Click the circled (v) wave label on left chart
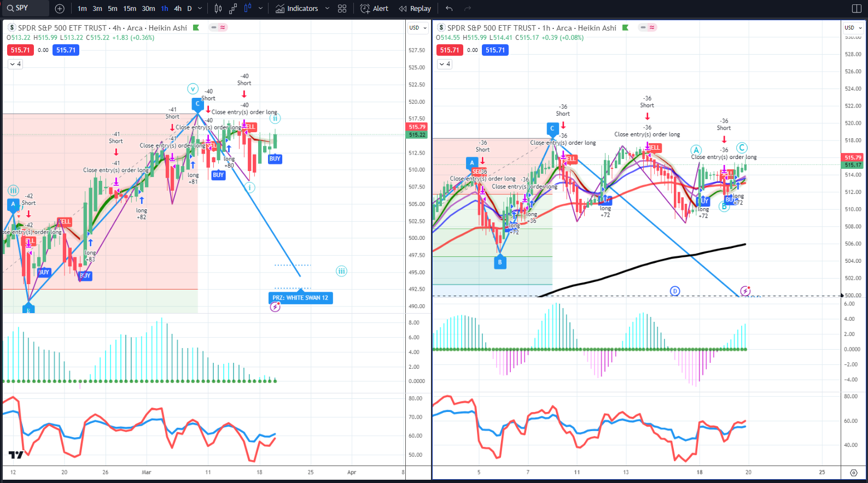The width and height of the screenshot is (868, 483). pyautogui.click(x=193, y=89)
